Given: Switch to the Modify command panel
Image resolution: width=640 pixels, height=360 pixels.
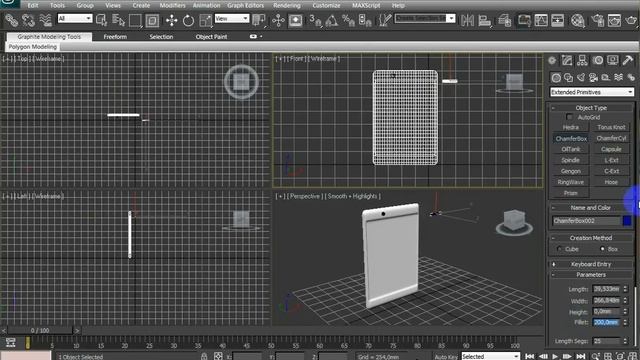Looking at the screenshot, I should pos(567,61).
